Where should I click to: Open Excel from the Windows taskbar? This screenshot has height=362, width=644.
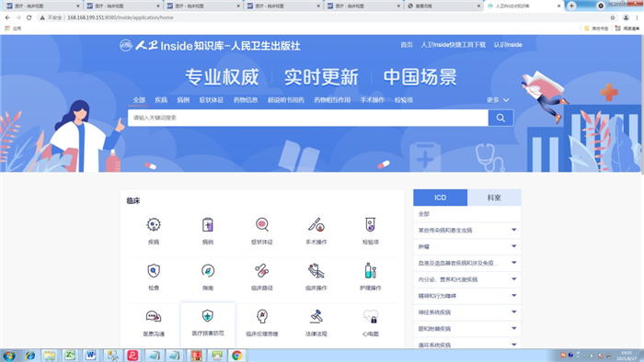pyautogui.click(x=70, y=356)
